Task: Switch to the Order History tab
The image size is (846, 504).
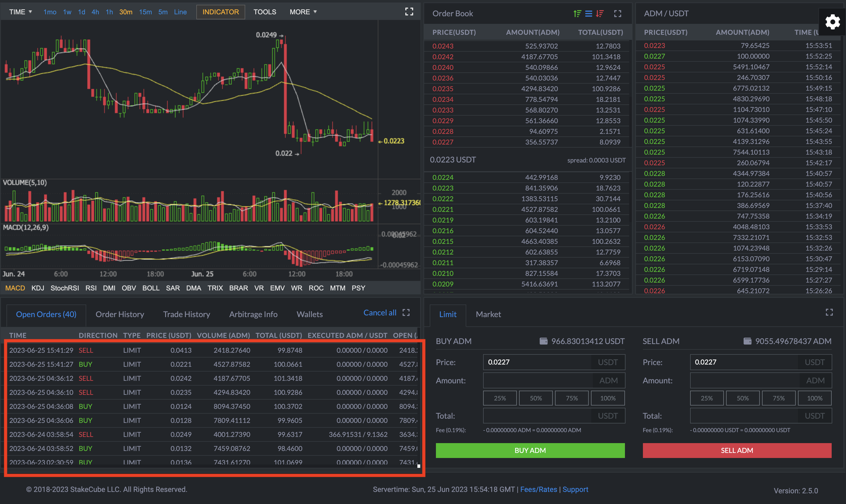Action: tap(120, 314)
